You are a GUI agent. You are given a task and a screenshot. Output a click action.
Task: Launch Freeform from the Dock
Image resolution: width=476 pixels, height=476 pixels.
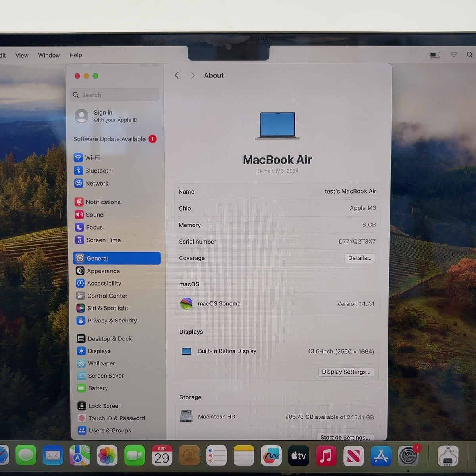point(271,455)
